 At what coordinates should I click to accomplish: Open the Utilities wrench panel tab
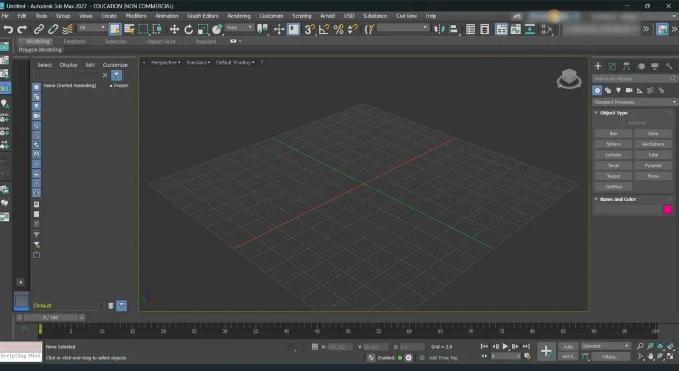(669, 66)
